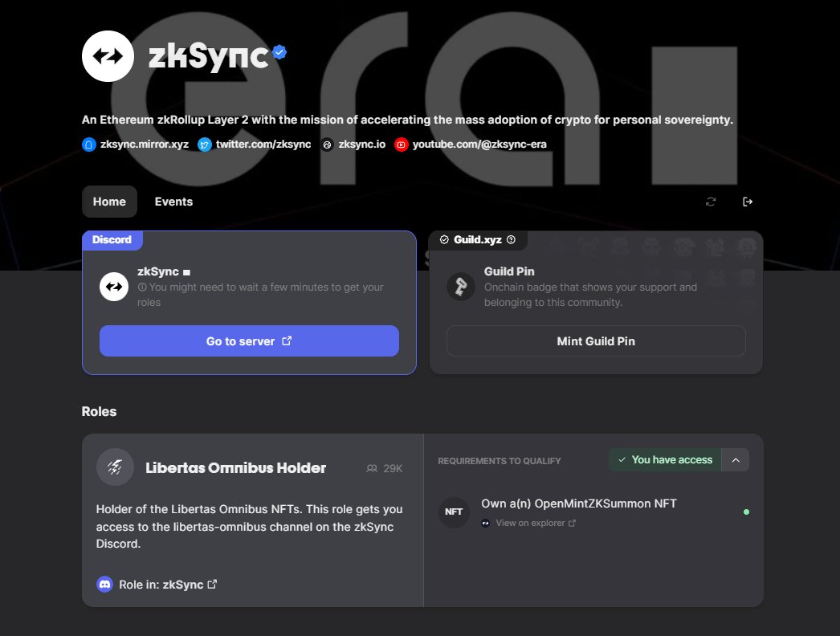Collapse requirements with the chevron up button
840x636 pixels.
(x=736, y=459)
